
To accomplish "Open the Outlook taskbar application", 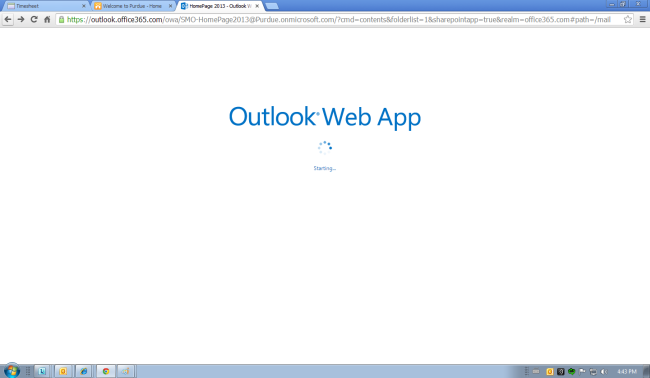I will pos(63,371).
